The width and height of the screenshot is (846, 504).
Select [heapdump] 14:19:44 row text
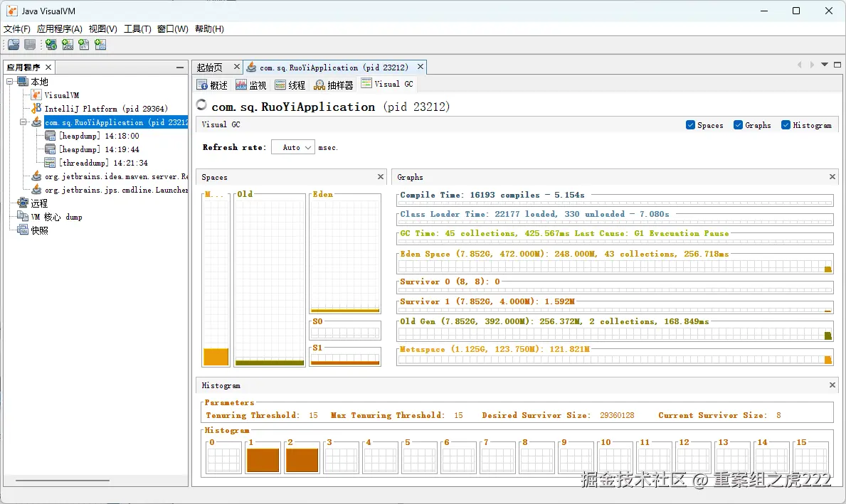tap(100, 149)
